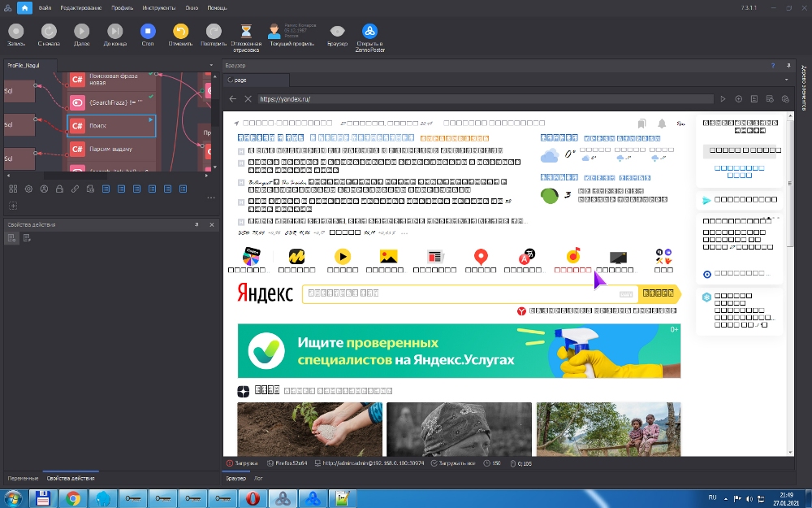This screenshot has width=812, height=508.
Task: Click the yellow Yandex search button
Action: point(659,293)
